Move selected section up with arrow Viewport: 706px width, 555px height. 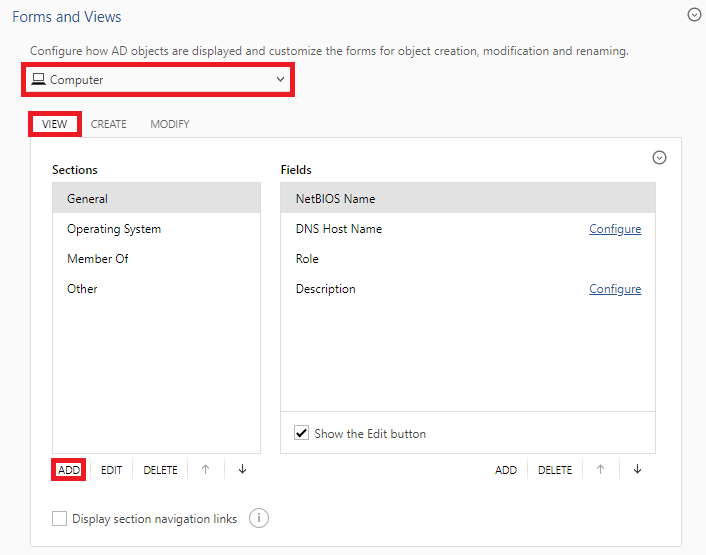[205, 469]
